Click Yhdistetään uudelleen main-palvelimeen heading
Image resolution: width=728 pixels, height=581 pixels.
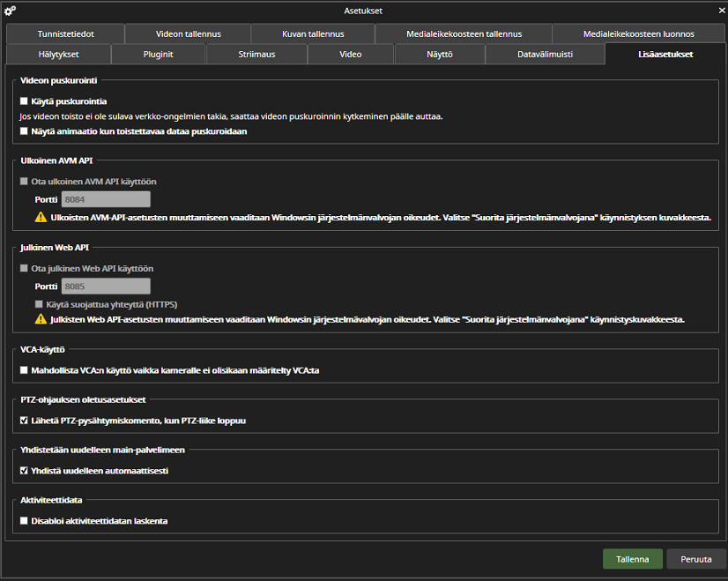click(x=102, y=450)
